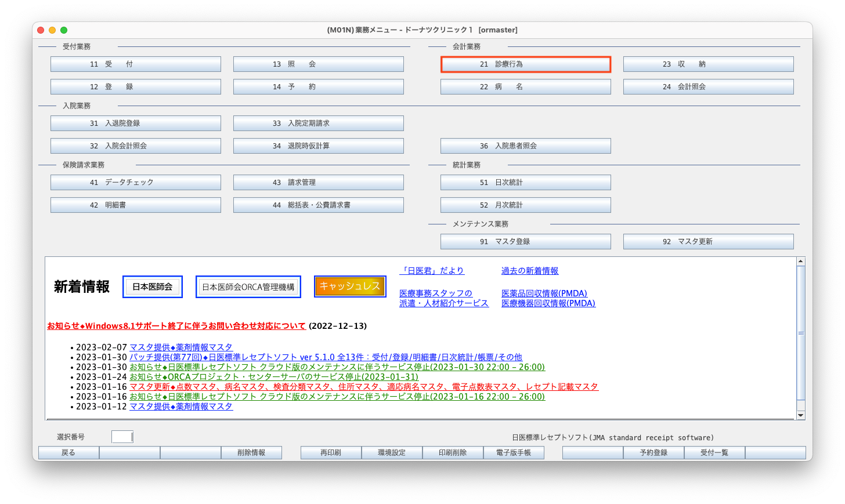Click news panel scroll up arrow
The height and width of the screenshot is (504, 845).
point(801,262)
